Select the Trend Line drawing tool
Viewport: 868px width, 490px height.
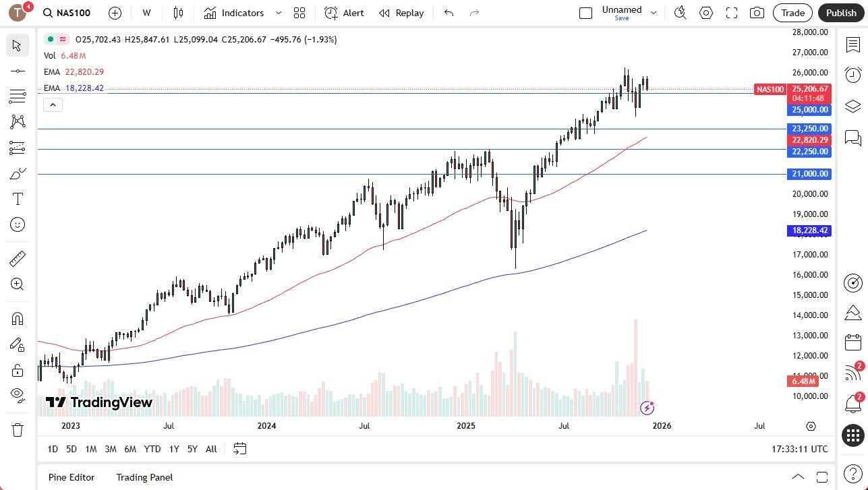point(18,71)
